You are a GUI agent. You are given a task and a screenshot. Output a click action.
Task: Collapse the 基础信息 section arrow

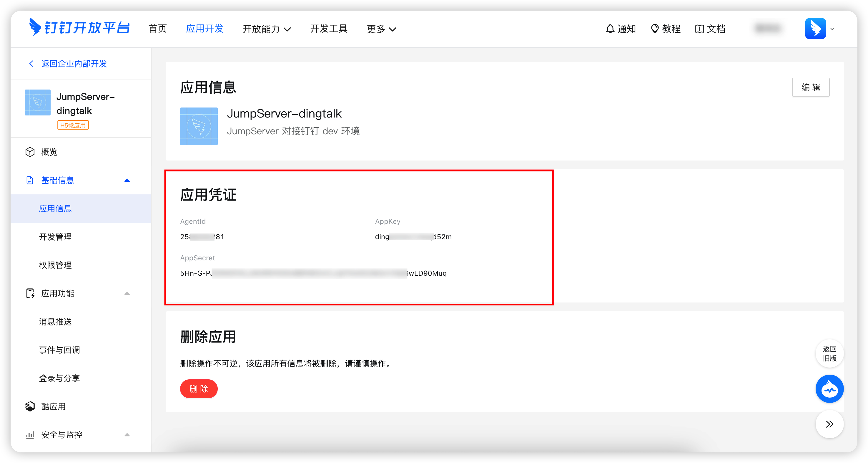tap(127, 181)
